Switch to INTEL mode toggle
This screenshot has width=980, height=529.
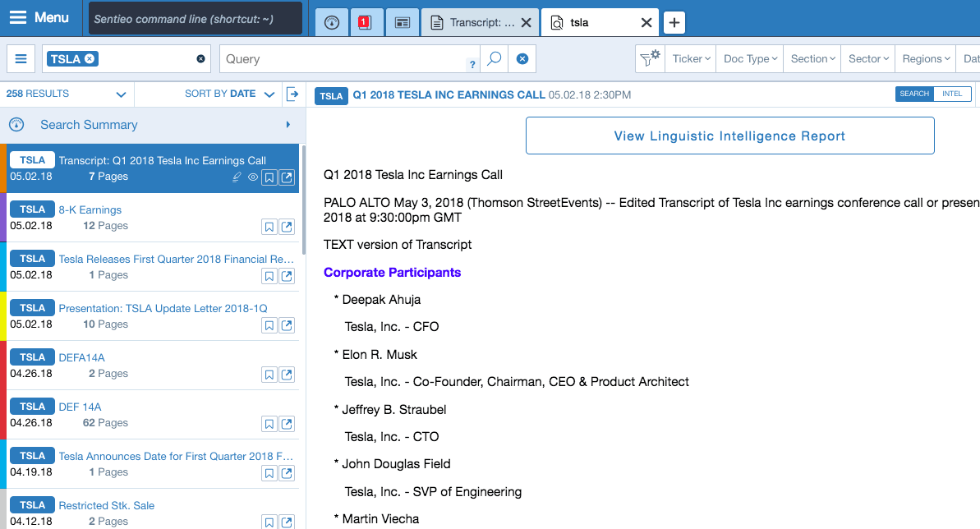click(952, 94)
